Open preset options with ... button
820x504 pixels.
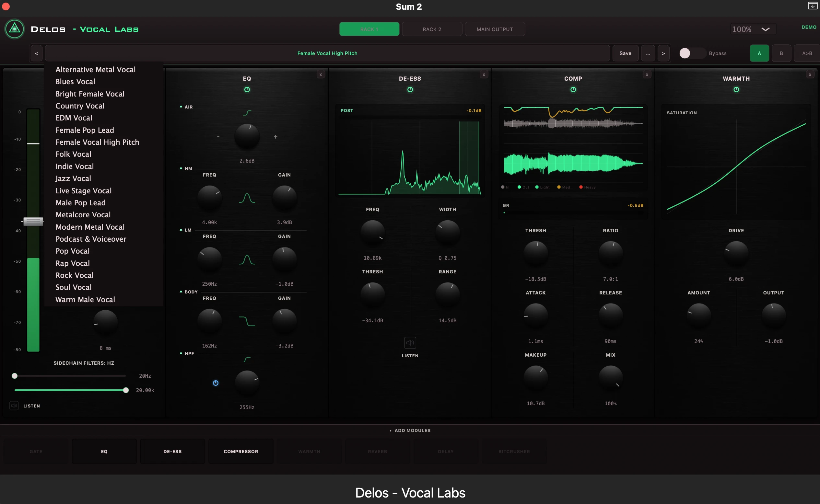tap(648, 53)
